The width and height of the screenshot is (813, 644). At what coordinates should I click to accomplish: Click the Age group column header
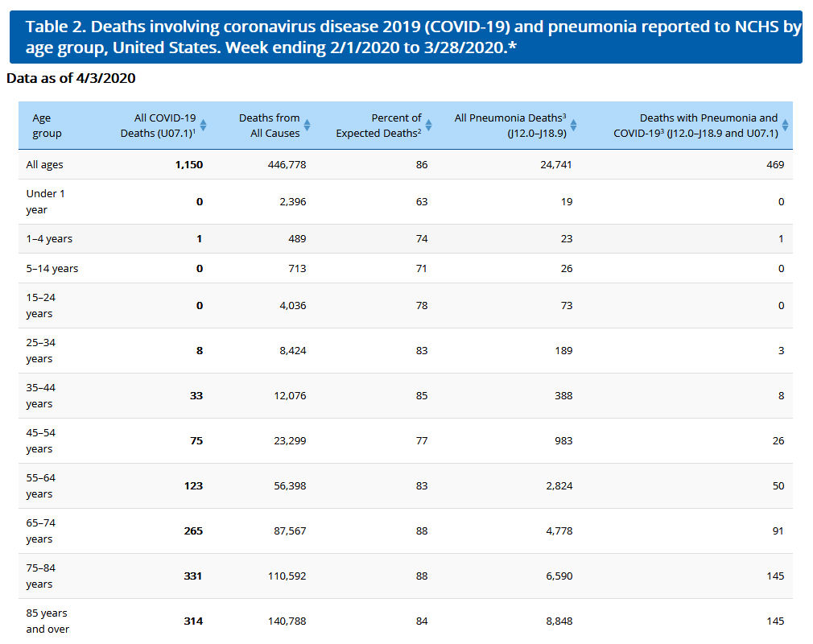[47, 126]
